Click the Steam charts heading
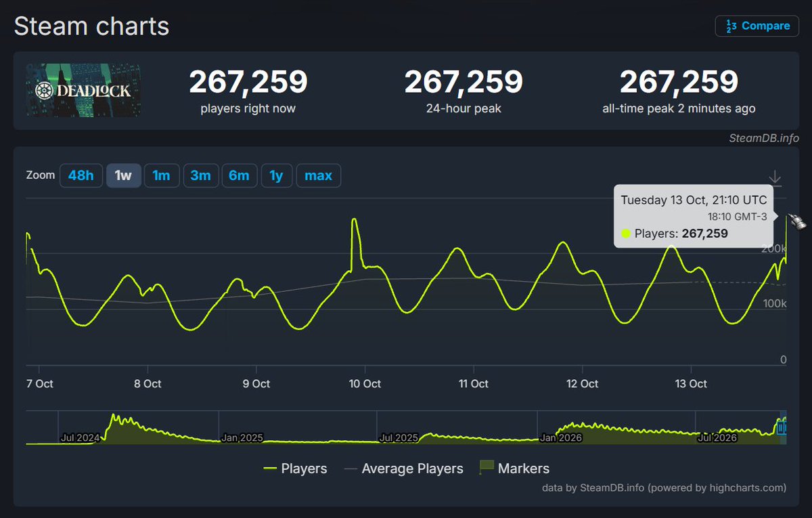The width and height of the screenshot is (812, 518). tap(91, 26)
